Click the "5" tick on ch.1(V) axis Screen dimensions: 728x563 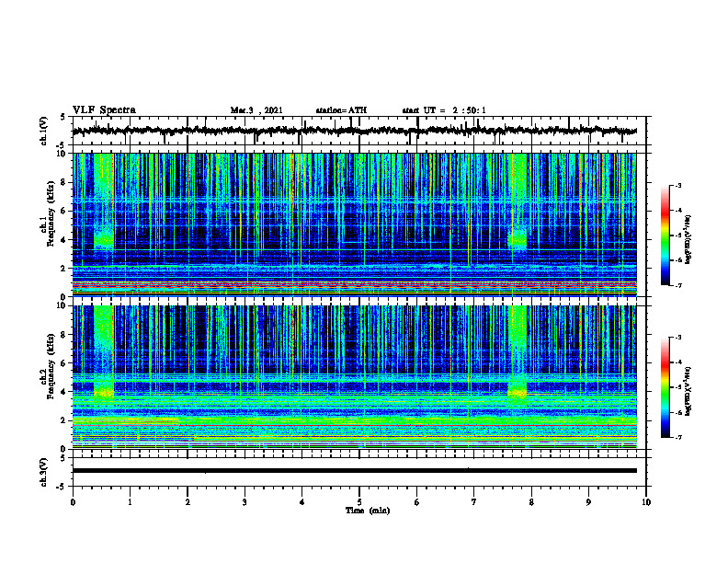63,118
